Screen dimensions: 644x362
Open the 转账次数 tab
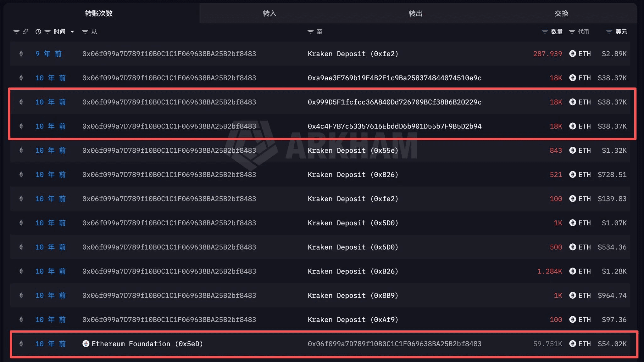99,13
